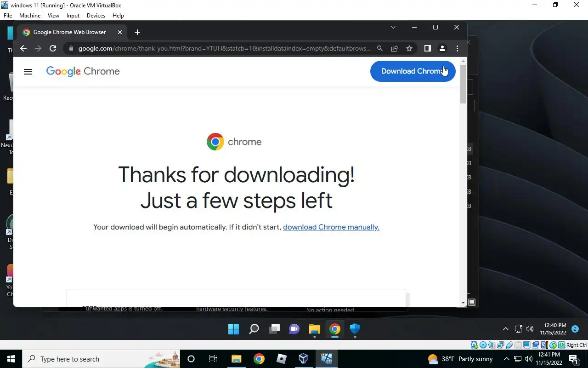Expand hidden tray icons in VM taskbar
This screenshot has width=588, height=368.
click(x=506, y=329)
